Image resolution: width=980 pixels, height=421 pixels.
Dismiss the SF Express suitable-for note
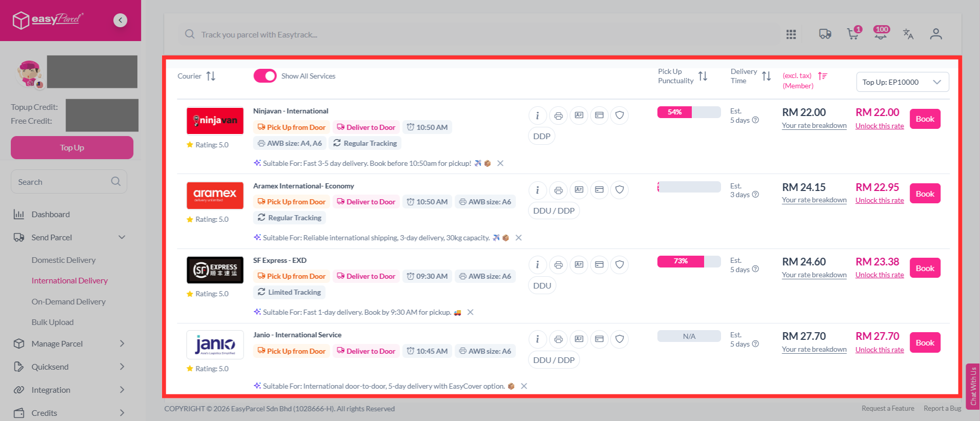coord(470,312)
